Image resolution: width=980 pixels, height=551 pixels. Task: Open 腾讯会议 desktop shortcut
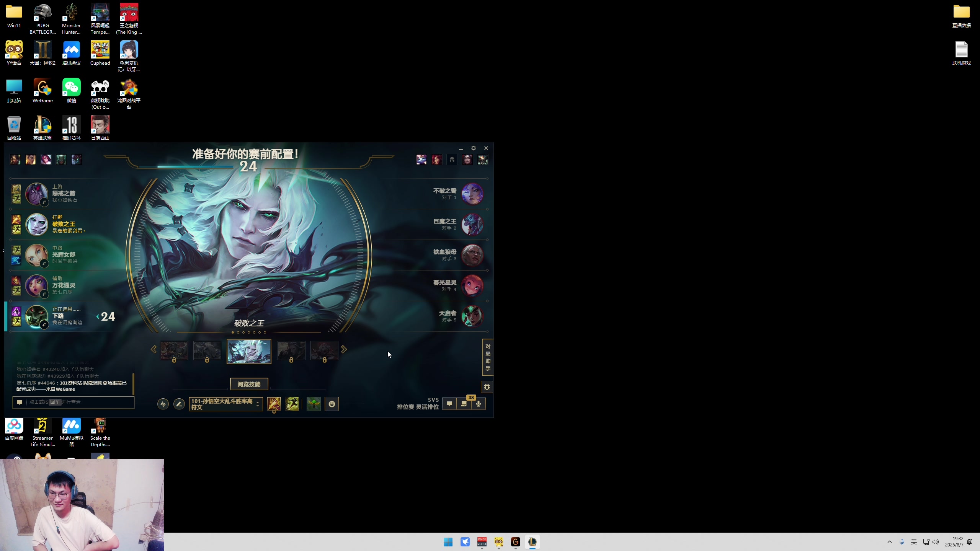tap(72, 53)
